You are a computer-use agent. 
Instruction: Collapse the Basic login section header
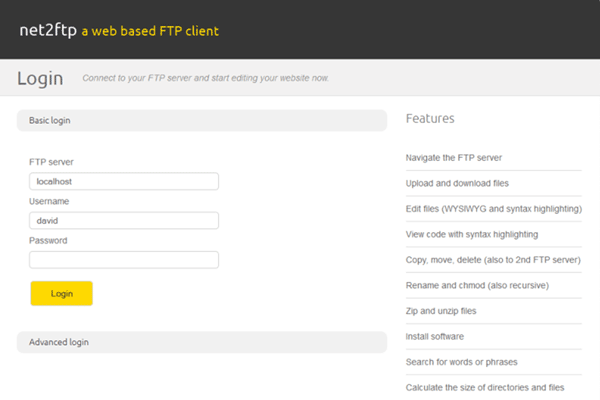201,120
